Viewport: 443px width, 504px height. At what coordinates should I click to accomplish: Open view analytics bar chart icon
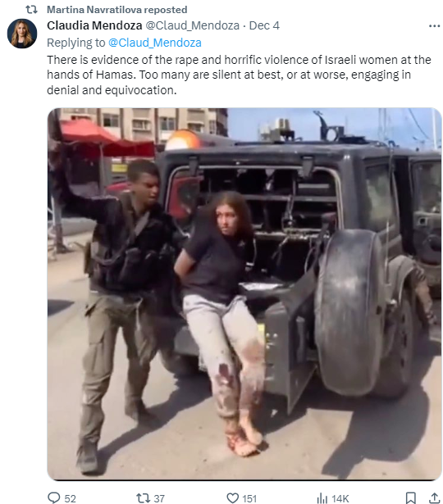click(x=322, y=498)
